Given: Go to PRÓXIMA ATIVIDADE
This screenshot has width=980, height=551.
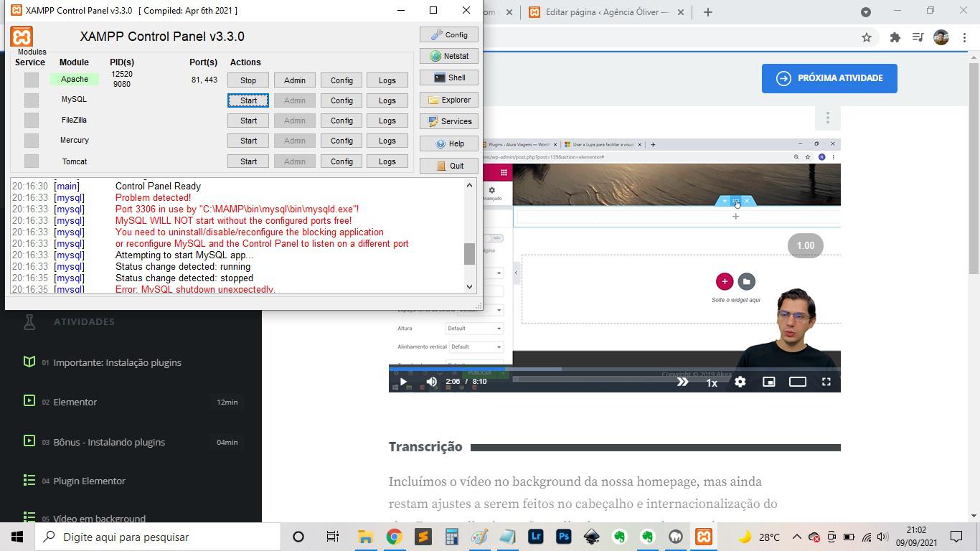Looking at the screenshot, I should (829, 78).
